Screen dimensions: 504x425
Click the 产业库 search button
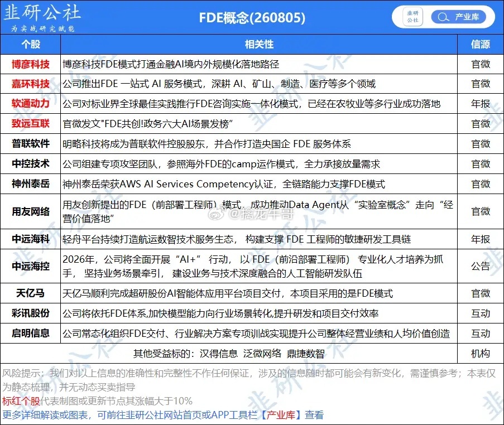[458, 17]
